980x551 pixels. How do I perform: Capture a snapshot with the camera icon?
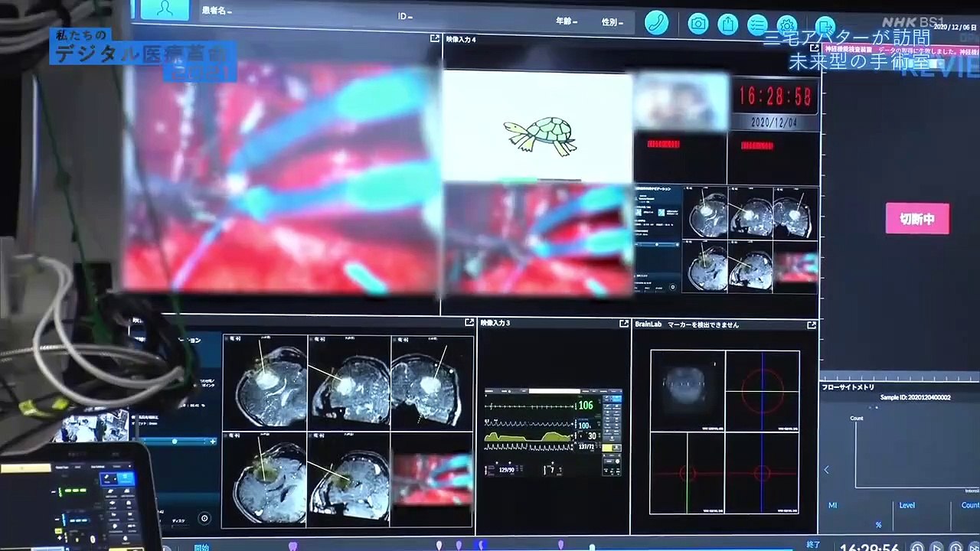697,24
